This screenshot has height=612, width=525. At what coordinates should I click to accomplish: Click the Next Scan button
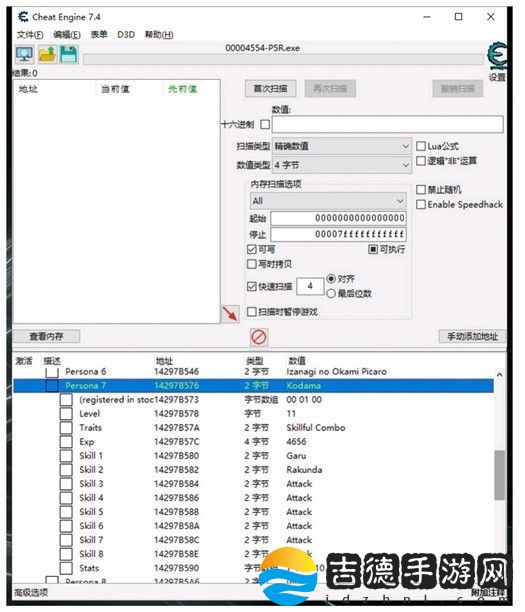tap(330, 89)
